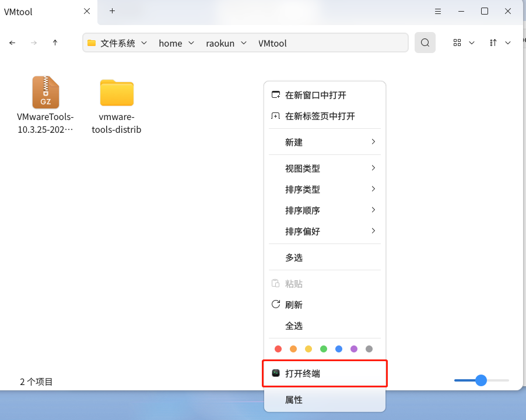Pick the yellow color tag
This screenshot has height=420, width=526.
pyautogui.click(x=308, y=349)
